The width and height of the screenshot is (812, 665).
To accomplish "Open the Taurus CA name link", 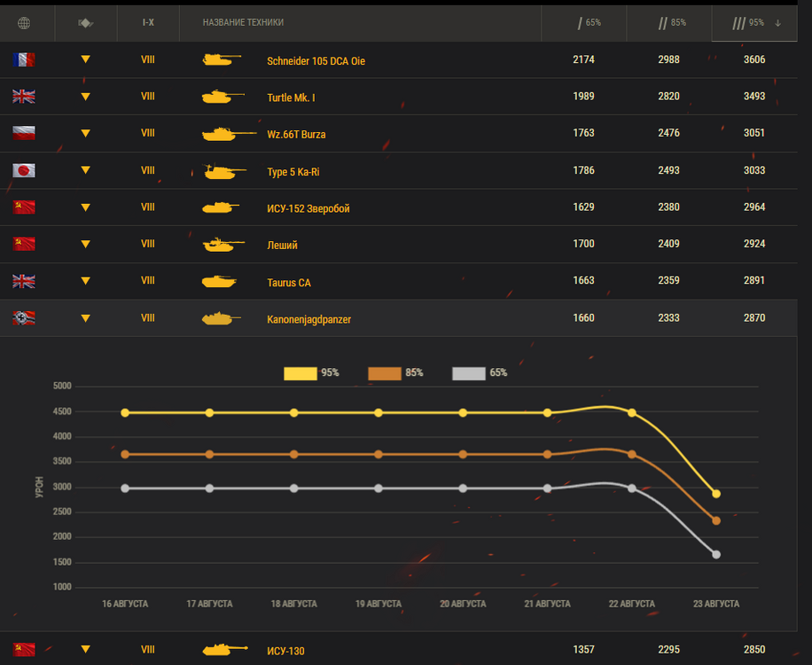I will click(x=289, y=283).
